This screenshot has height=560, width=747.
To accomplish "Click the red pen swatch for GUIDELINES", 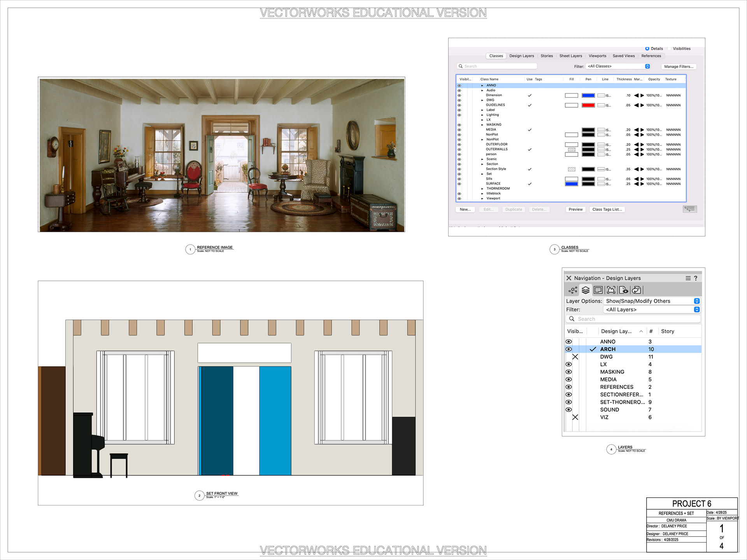I will 588,105.
